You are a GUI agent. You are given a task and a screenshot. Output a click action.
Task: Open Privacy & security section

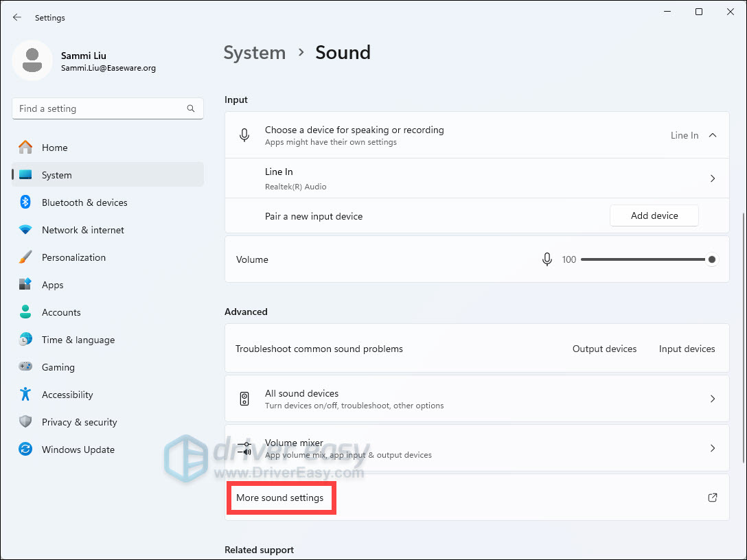(x=79, y=422)
